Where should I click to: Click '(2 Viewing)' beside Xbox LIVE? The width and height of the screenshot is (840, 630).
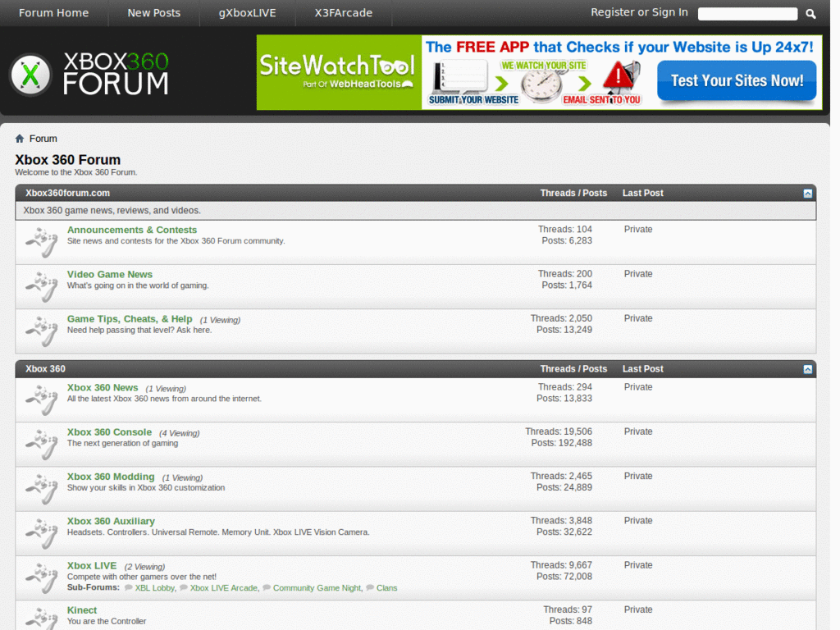click(144, 567)
